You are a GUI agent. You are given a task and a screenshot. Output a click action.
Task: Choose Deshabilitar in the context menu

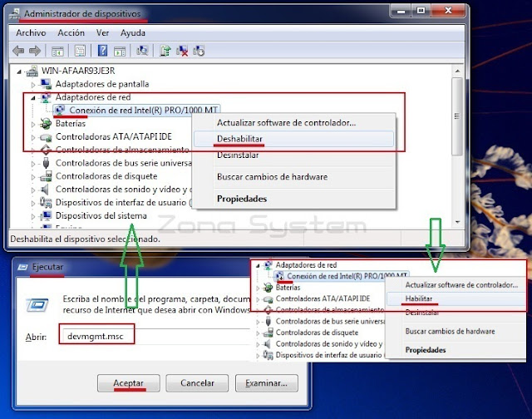pyautogui.click(x=293, y=139)
